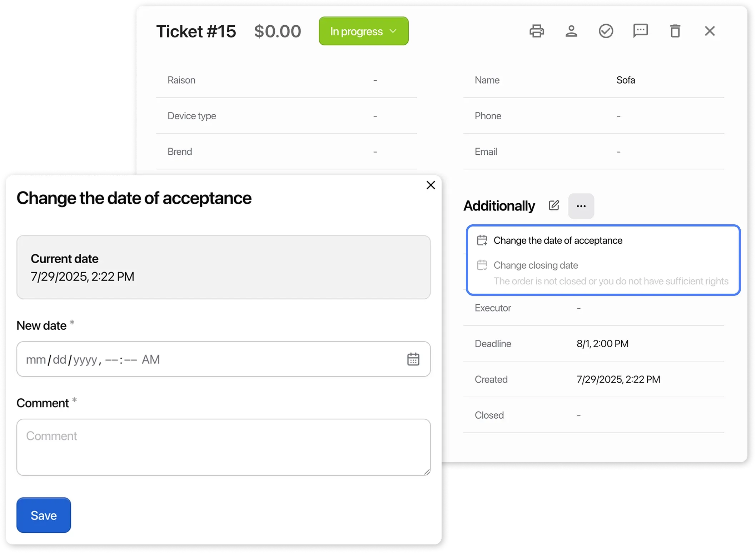Select Change the date of acceptance option

[x=558, y=240]
